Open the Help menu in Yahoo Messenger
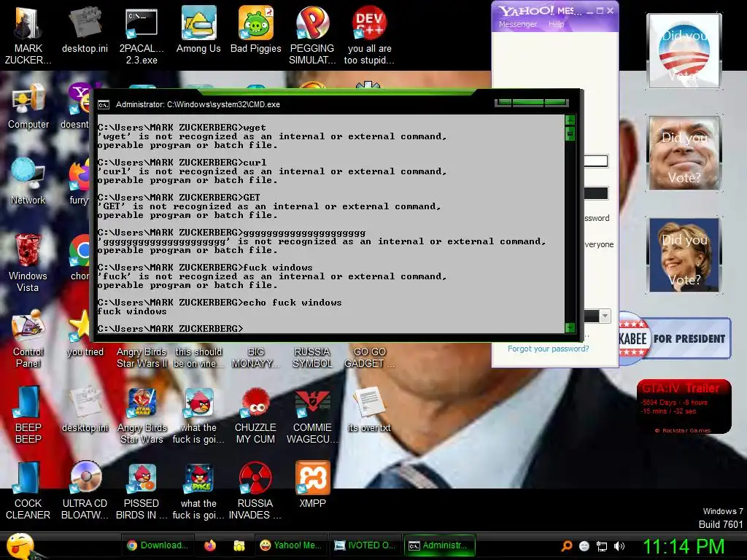 (556, 24)
